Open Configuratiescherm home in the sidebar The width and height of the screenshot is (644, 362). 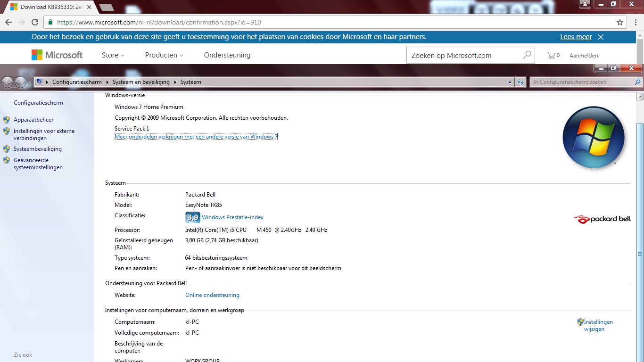(38, 103)
